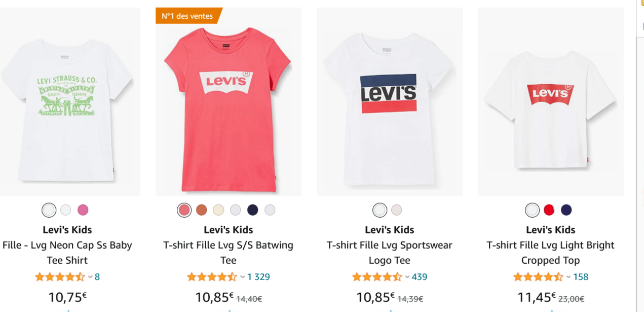This screenshot has width=644, height=312.
Task: Choose the red color for the Cropped Top
Action: (549, 209)
